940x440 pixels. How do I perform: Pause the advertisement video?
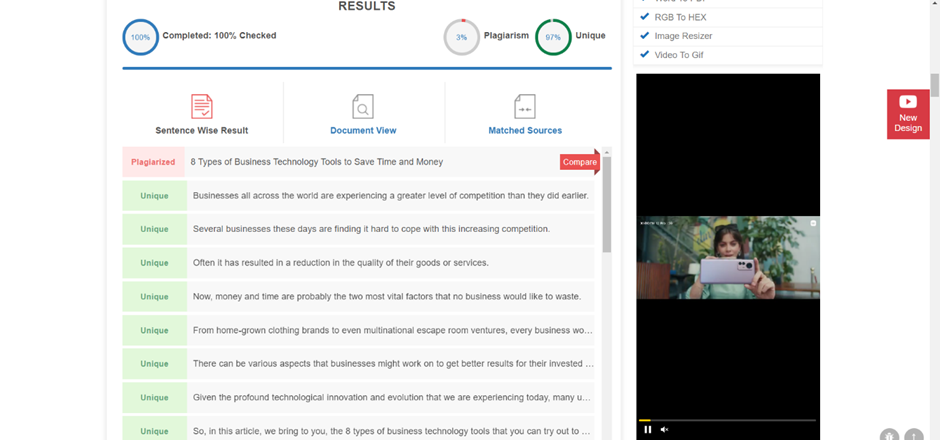point(647,429)
